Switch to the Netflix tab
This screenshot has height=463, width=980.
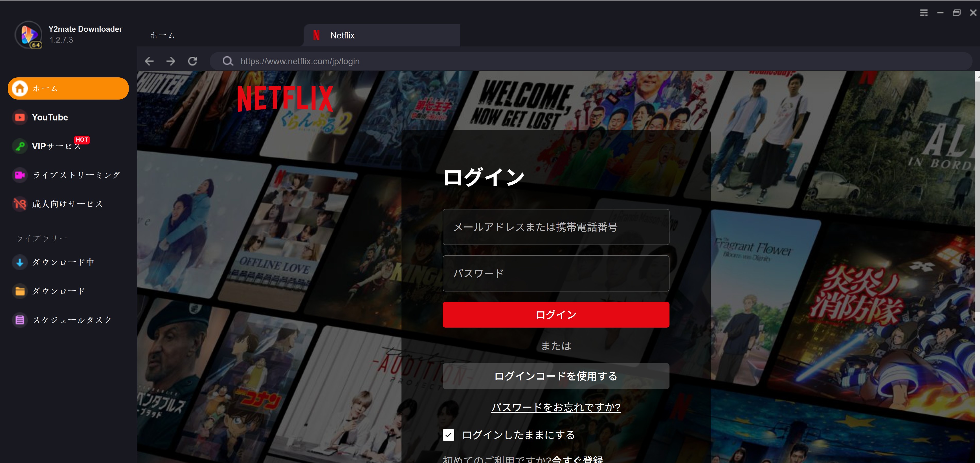point(342,35)
